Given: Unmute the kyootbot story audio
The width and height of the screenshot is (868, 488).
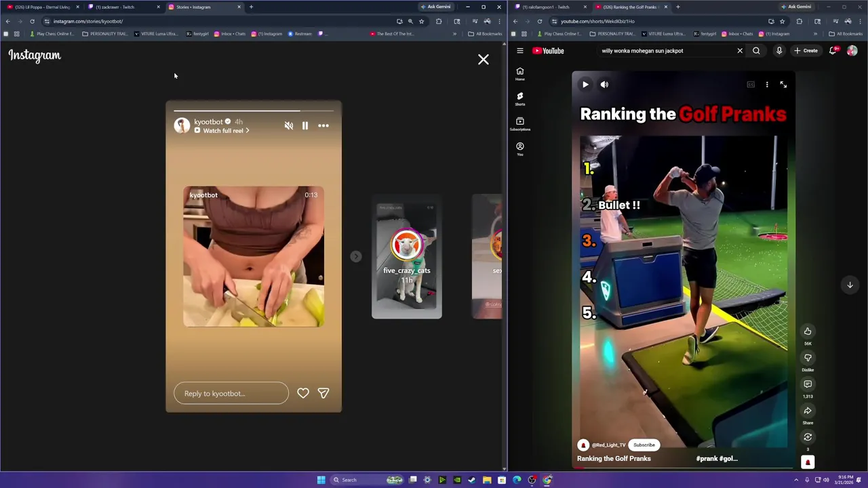Looking at the screenshot, I should coord(289,125).
